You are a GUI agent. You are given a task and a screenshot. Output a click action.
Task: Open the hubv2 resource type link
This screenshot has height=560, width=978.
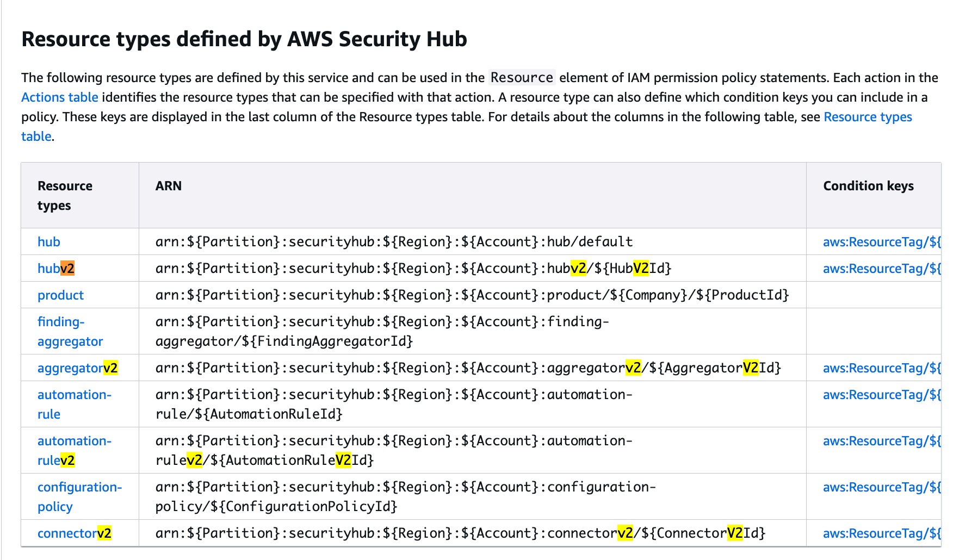(x=56, y=269)
